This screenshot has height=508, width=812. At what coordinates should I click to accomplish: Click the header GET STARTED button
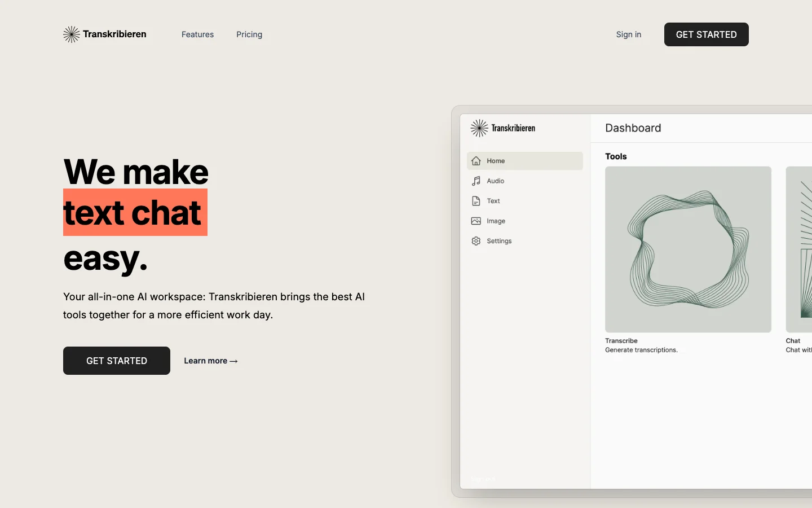click(x=707, y=34)
